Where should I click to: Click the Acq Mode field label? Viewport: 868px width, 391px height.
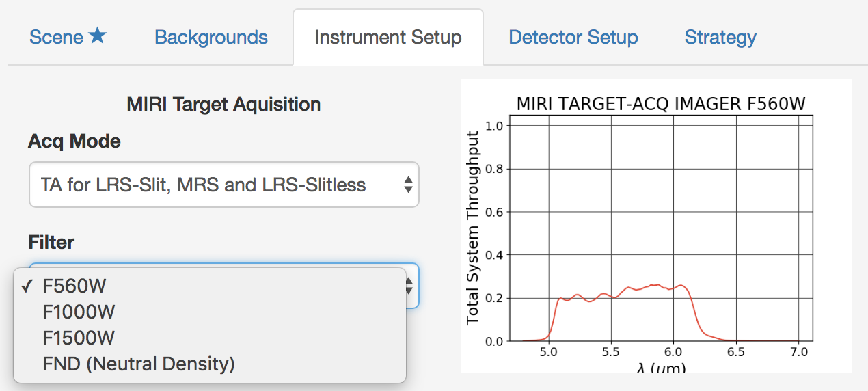[74, 141]
